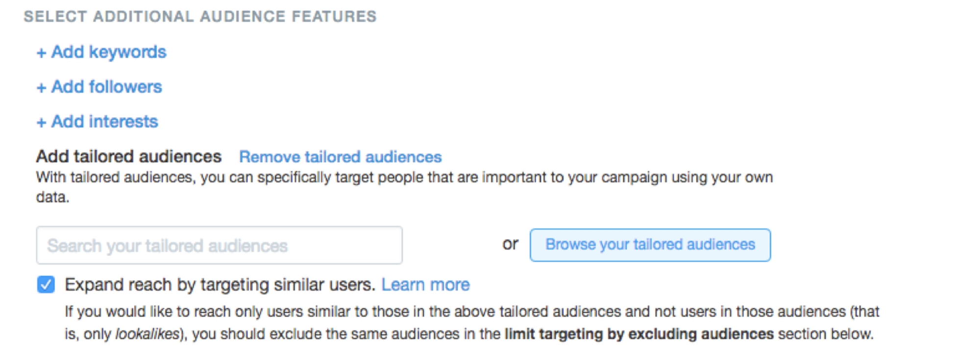
Task: Uncheck Expand reach by targeting similar users
Action: tap(46, 284)
